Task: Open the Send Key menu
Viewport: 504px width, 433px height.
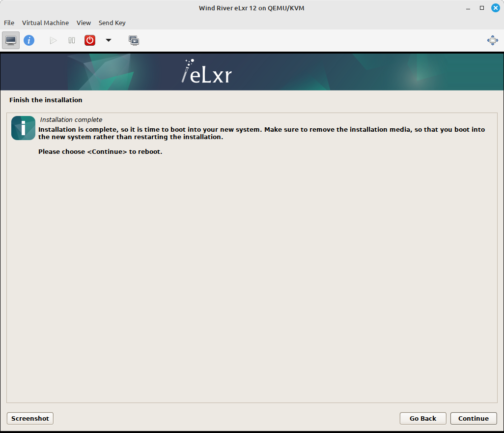Action: [x=112, y=23]
